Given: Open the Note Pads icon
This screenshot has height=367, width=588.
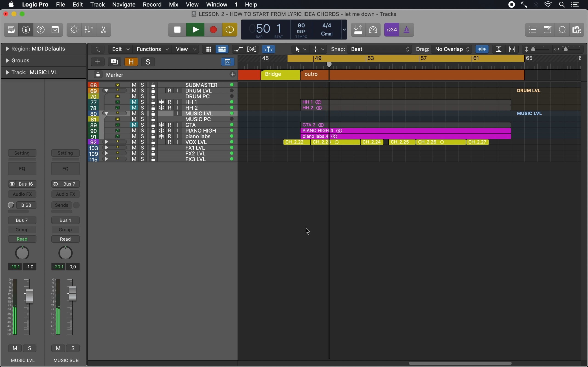Looking at the screenshot, I should [x=548, y=30].
